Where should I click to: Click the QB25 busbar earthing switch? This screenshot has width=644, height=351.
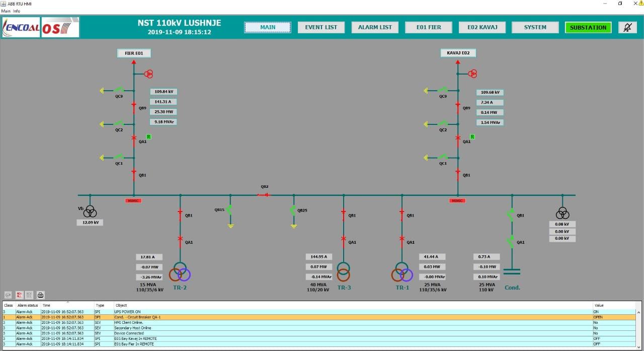[x=293, y=210]
